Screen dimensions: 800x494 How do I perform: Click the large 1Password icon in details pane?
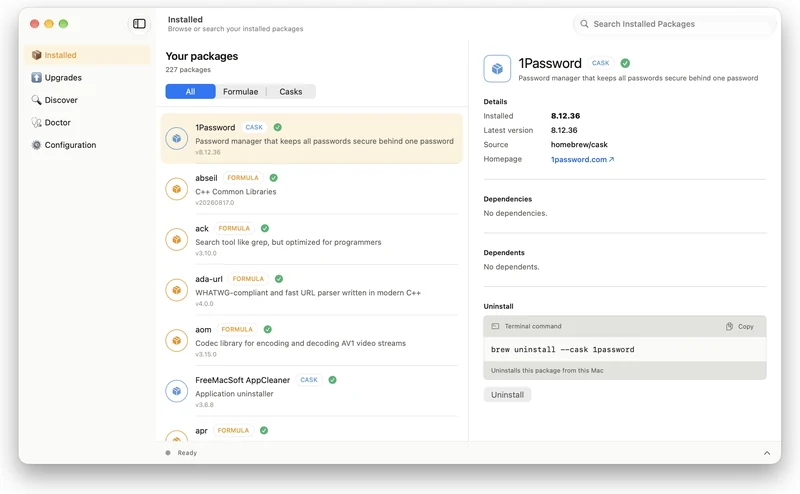click(497, 69)
